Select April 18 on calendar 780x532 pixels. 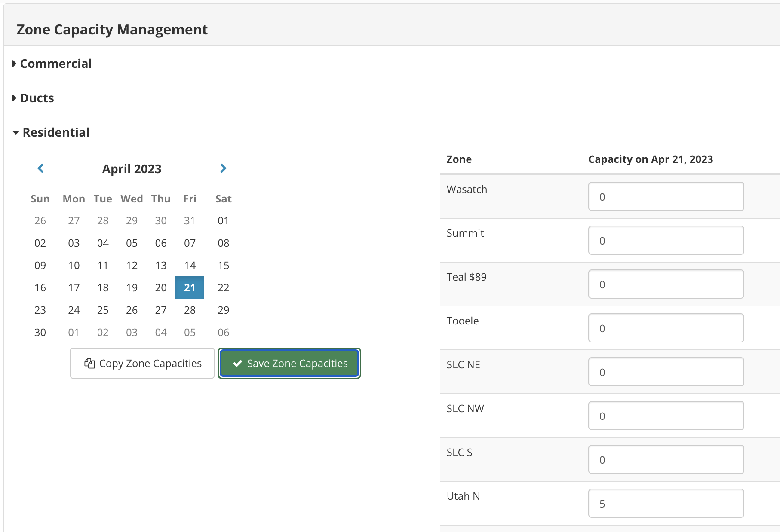(x=103, y=287)
